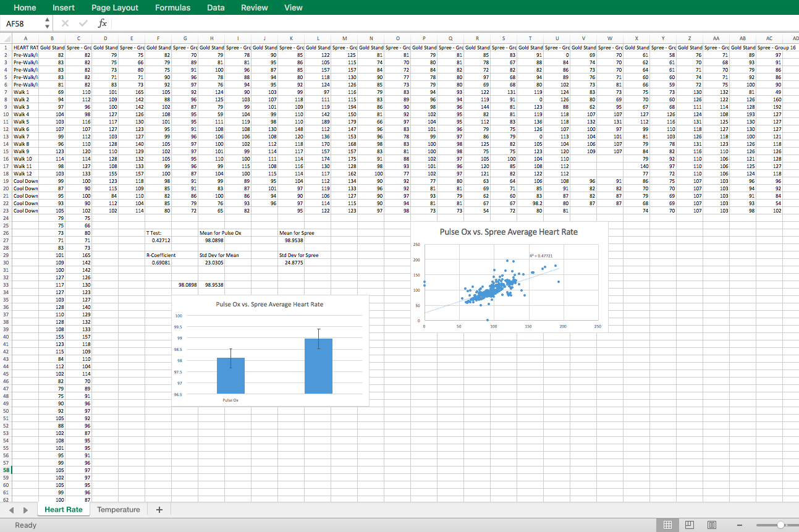Select the scatter plot chart title
The image size is (799, 532).
509,232
